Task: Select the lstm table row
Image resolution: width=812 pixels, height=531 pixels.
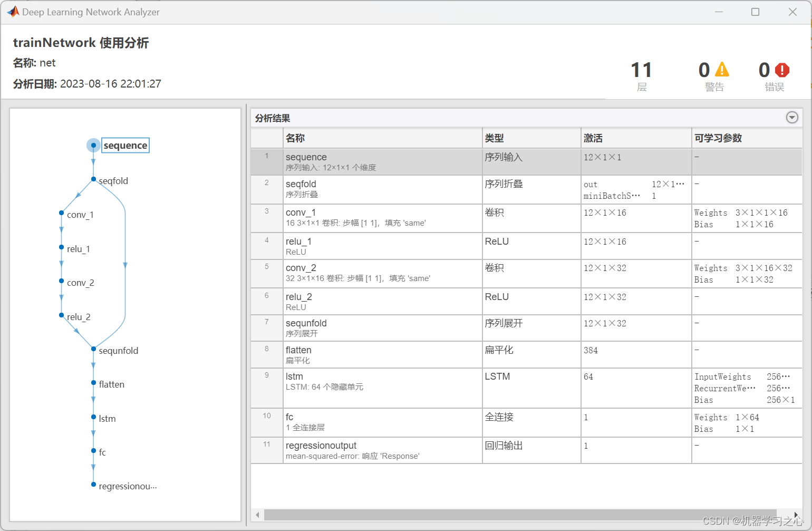Action: coord(526,388)
